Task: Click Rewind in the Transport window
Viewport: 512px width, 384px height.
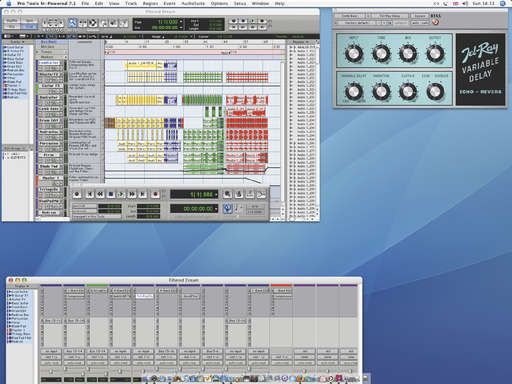Action: (100, 194)
